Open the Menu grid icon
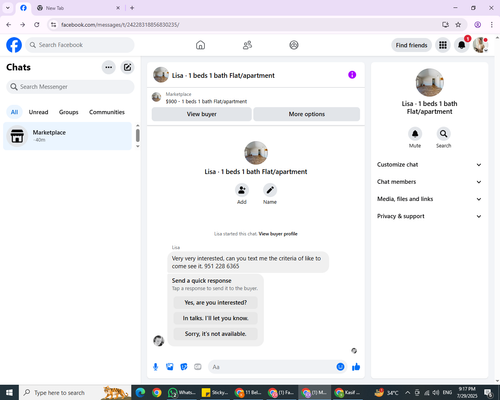The height and width of the screenshot is (400, 500). [x=443, y=45]
